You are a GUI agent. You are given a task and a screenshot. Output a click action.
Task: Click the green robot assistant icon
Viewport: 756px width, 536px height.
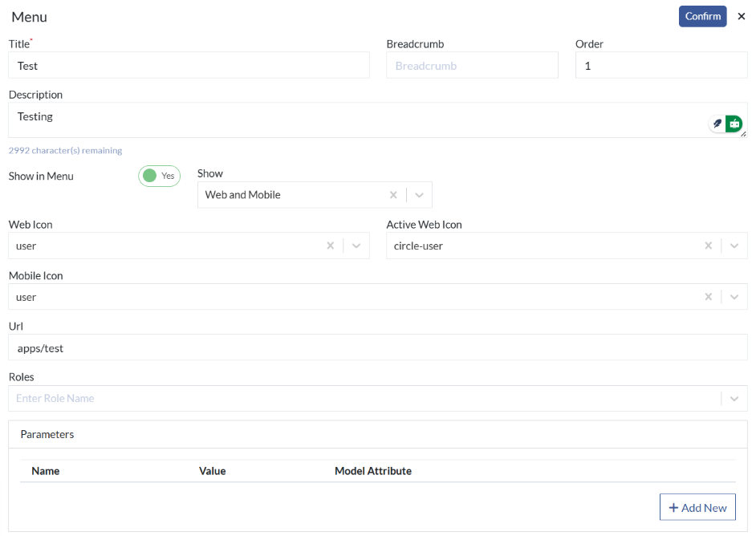coord(734,124)
